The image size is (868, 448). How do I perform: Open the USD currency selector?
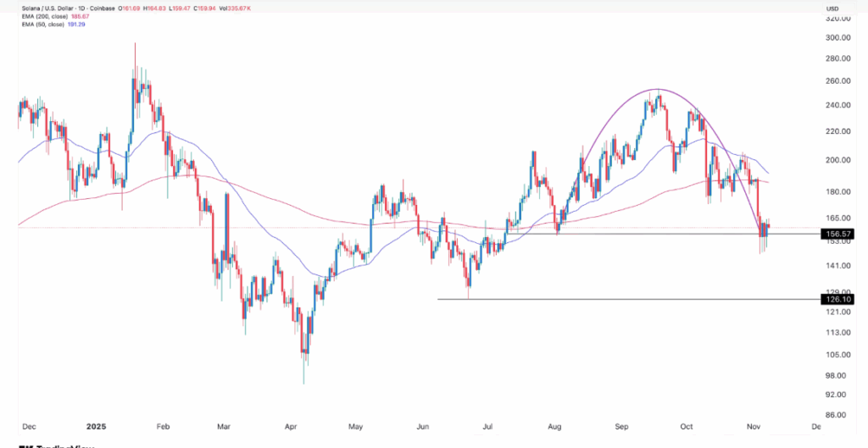coord(831,8)
